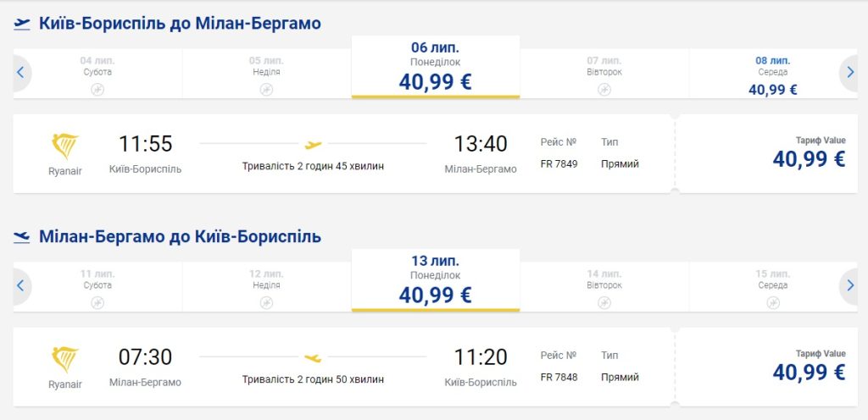Select the 12 лип. Неділя return date tab
The image size is (868, 420).
point(266,288)
